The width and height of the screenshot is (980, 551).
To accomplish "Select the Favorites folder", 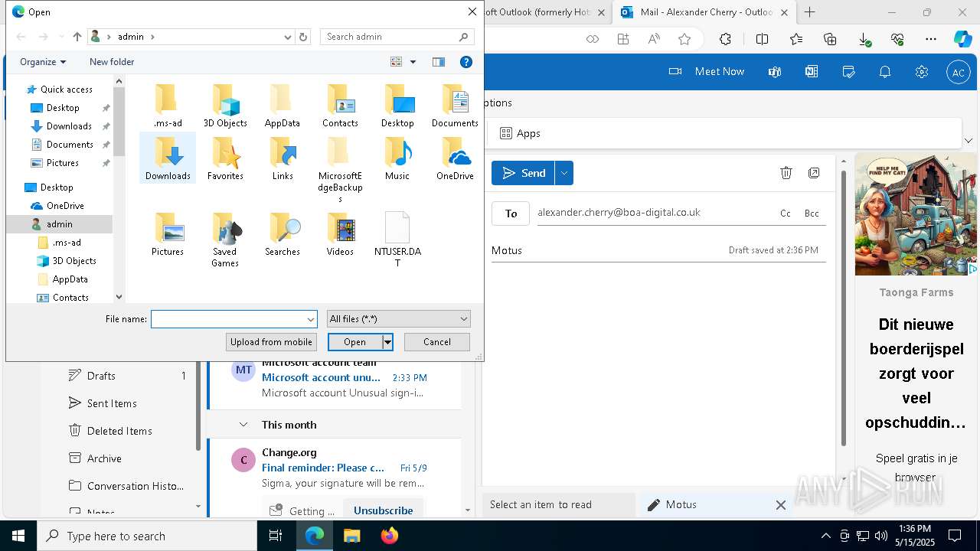I will tap(225, 158).
